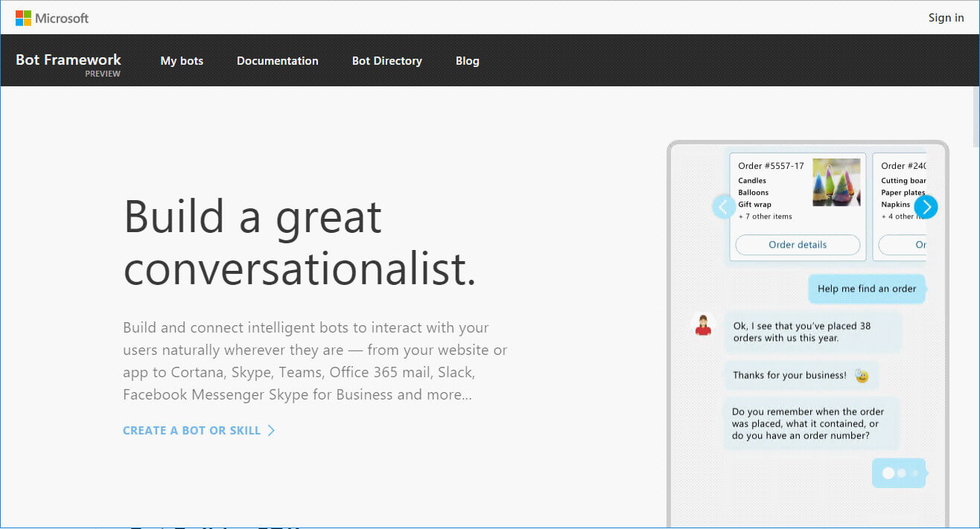Show previous order card with left arrow
The height and width of the screenshot is (529, 980).
(x=724, y=206)
